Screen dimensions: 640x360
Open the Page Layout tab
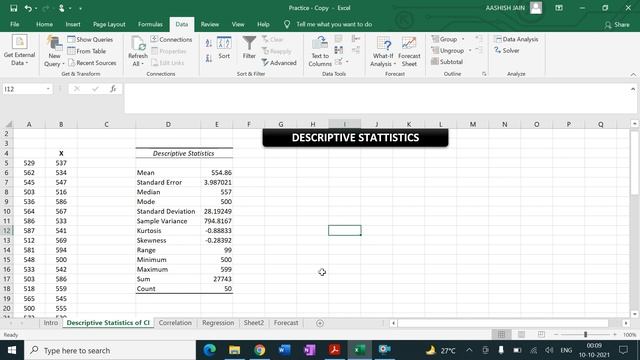(x=109, y=24)
